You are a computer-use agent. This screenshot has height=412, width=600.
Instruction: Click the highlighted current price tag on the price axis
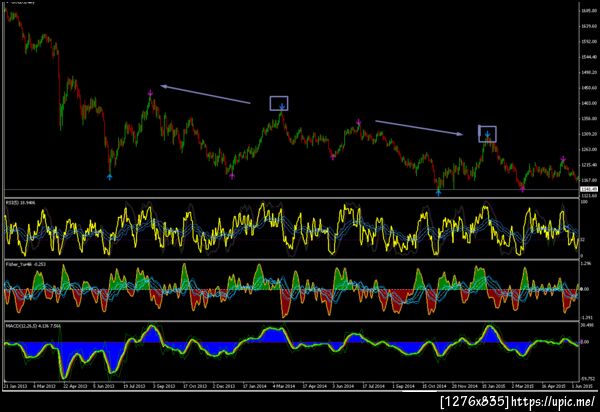click(589, 189)
